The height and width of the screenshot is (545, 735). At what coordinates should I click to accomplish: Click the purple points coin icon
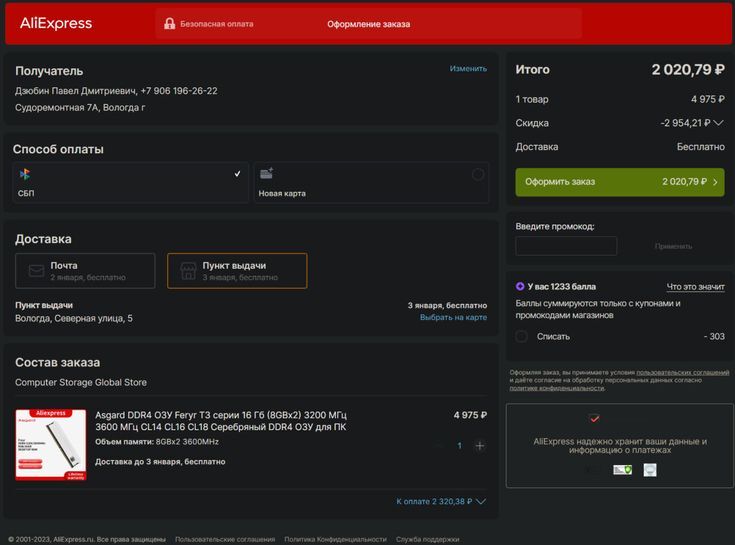pyautogui.click(x=520, y=286)
